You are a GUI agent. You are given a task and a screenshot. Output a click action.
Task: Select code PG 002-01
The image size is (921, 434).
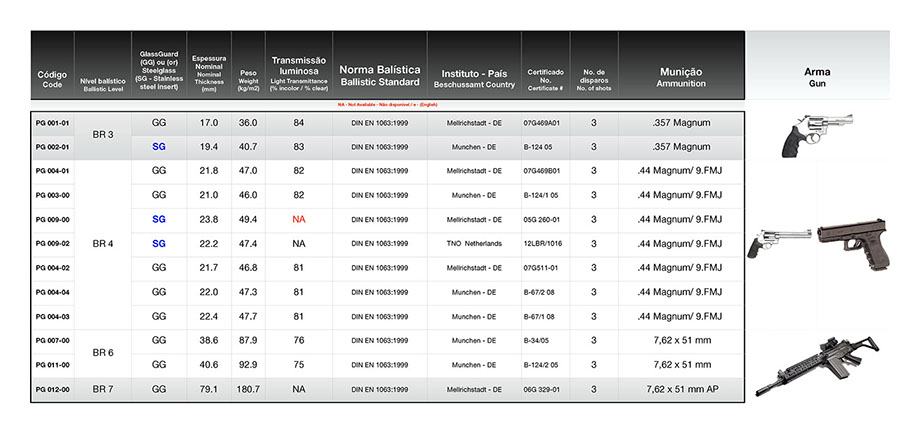[x=53, y=147]
